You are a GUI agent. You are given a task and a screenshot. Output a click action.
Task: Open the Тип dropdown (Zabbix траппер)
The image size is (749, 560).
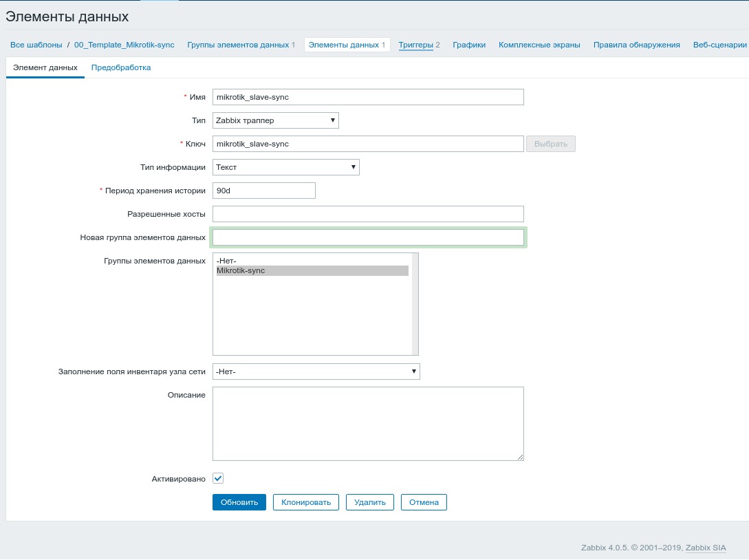click(276, 120)
